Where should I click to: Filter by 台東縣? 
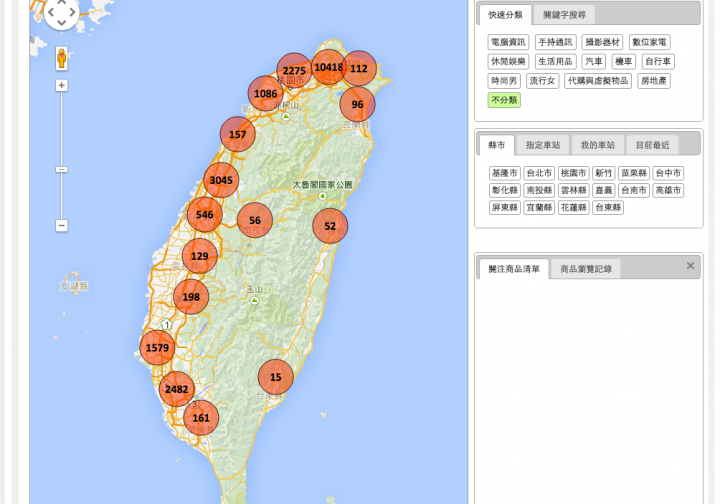point(608,207)
